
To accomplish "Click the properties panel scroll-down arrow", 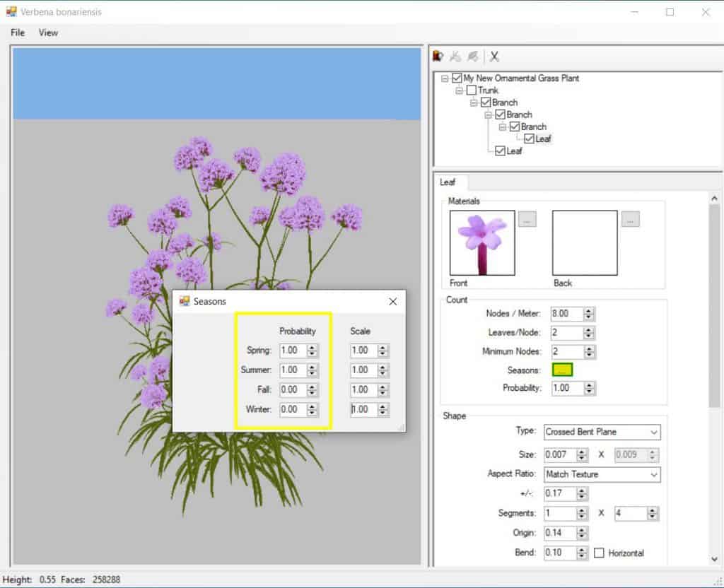I will pyautogui.click(x=714, y=559).
